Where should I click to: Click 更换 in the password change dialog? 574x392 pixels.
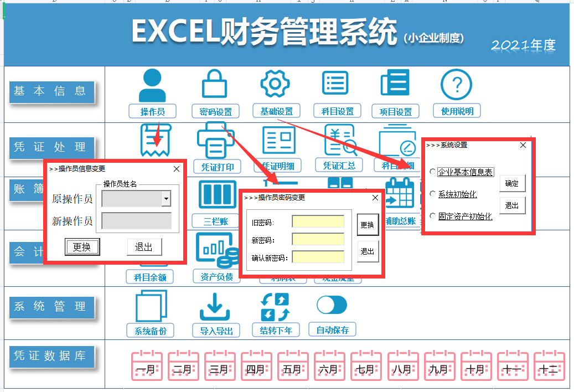point(368,225)
